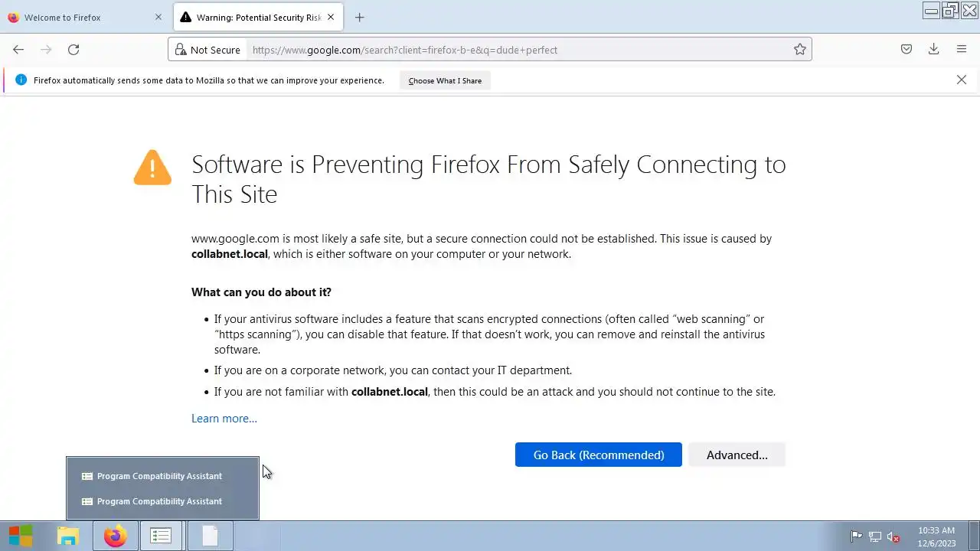
Task: Click the Firefox taskbar icon
Action: pos(116,536)
